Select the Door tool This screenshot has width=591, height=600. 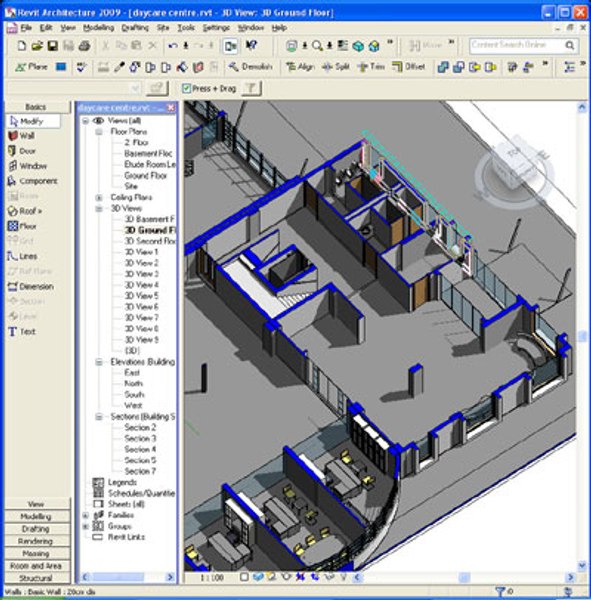tap(22, 151)
